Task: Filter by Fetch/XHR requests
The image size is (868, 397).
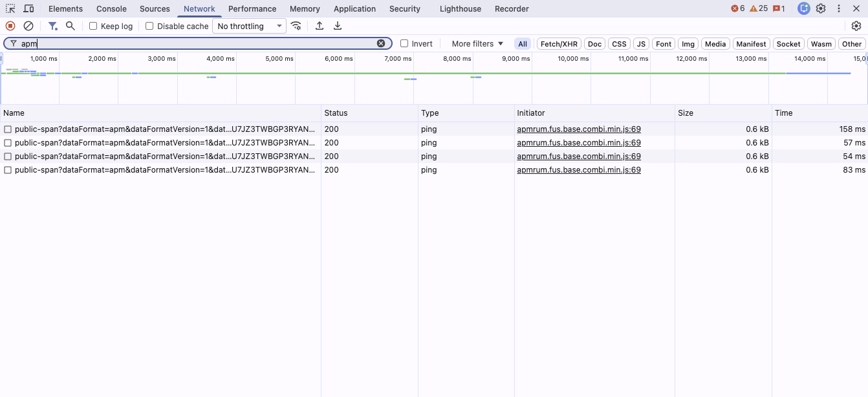Action: click(x=559, y=44)
